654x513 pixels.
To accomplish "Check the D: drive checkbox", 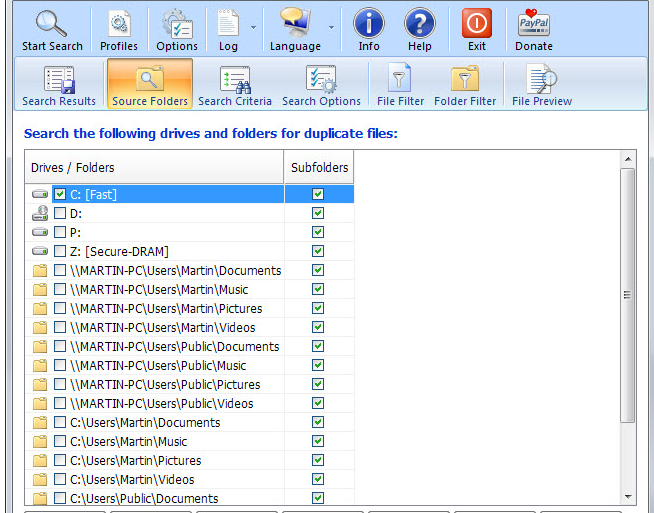I will pos(60,213).
